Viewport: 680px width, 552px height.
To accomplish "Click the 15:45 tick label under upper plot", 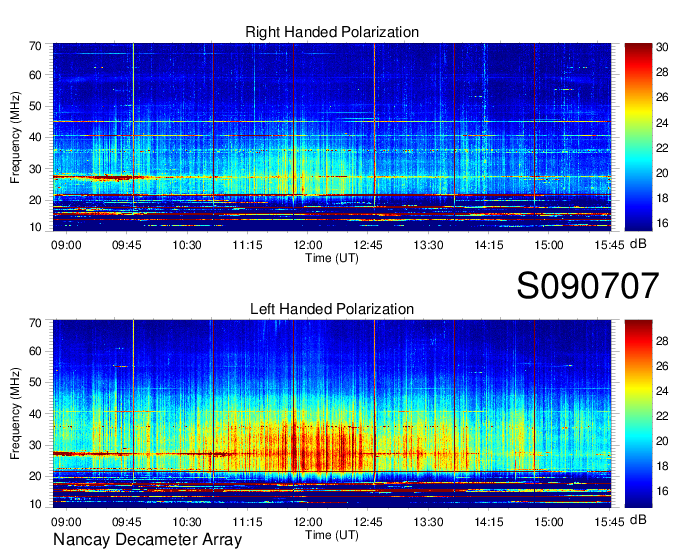I will pyautogui.click(x=609, y=245).
